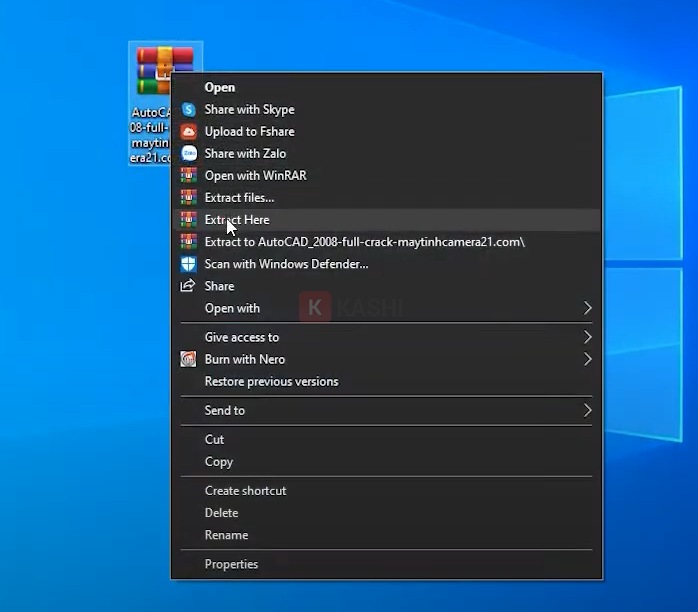The width and height of the screenshot is (698, 612).
Task: Click the Windows Defender shield icon
Action: tap(189, 264)
